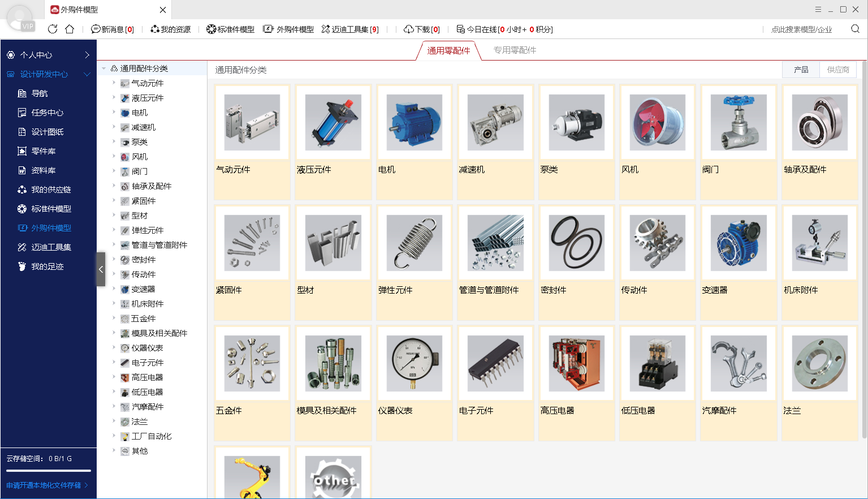Open the 机床附件 vise thumbnail
The height and width of the screenshot is (499, 868).
click(819, 243)
